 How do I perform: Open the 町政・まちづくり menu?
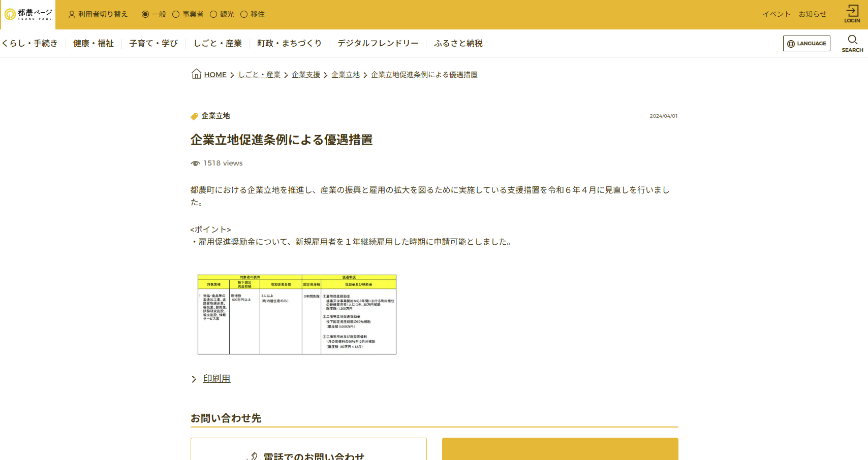[x=290, y=44]
